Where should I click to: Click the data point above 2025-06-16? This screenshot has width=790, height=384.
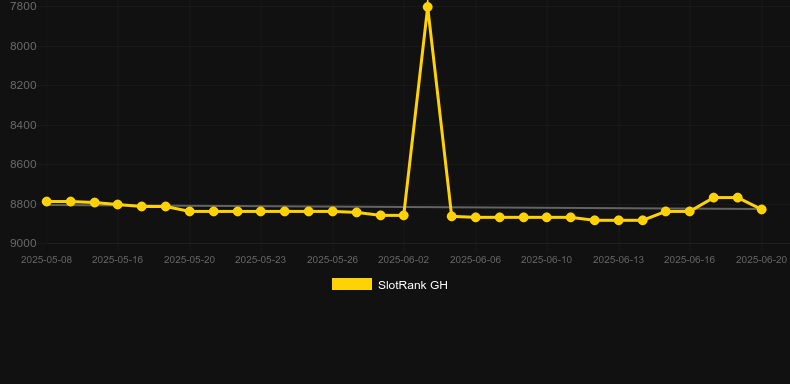[x=690, y=211]
